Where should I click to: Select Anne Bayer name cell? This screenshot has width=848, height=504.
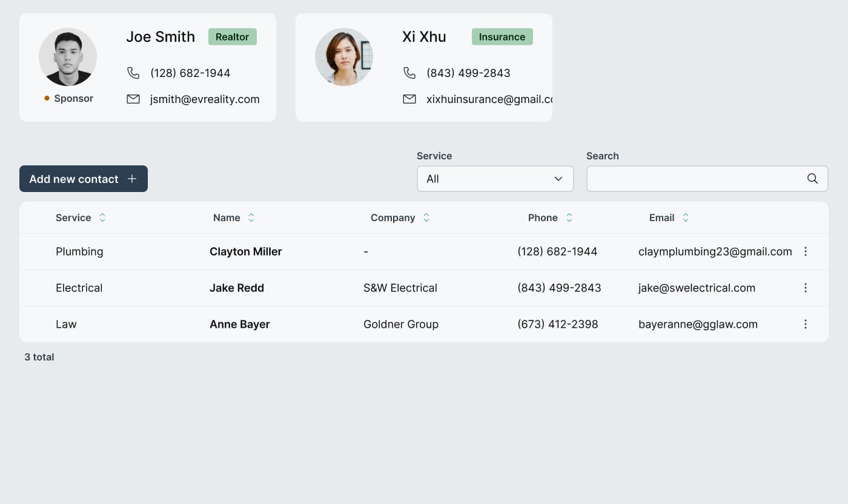coord(240,324)
